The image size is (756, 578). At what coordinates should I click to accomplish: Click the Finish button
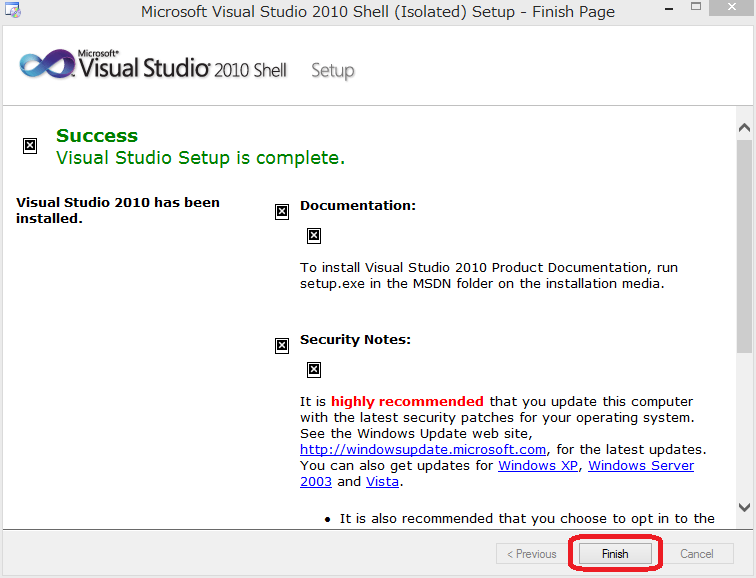(x=615, y=553)
